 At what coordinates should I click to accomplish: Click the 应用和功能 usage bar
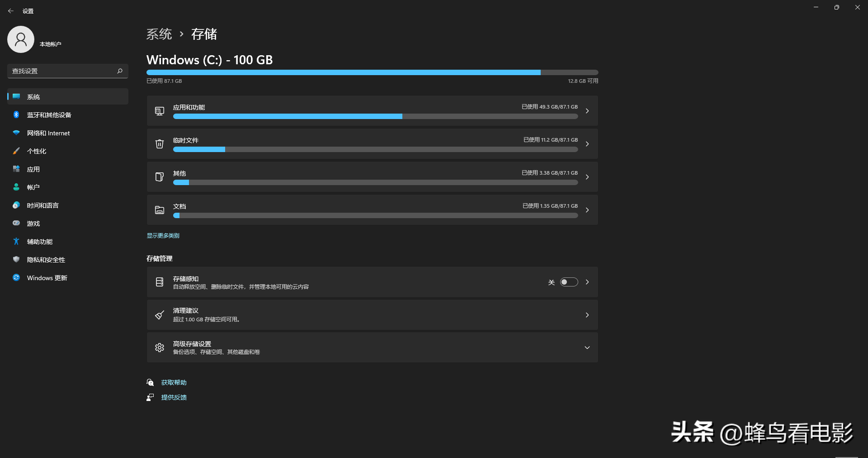coord(375,116)
